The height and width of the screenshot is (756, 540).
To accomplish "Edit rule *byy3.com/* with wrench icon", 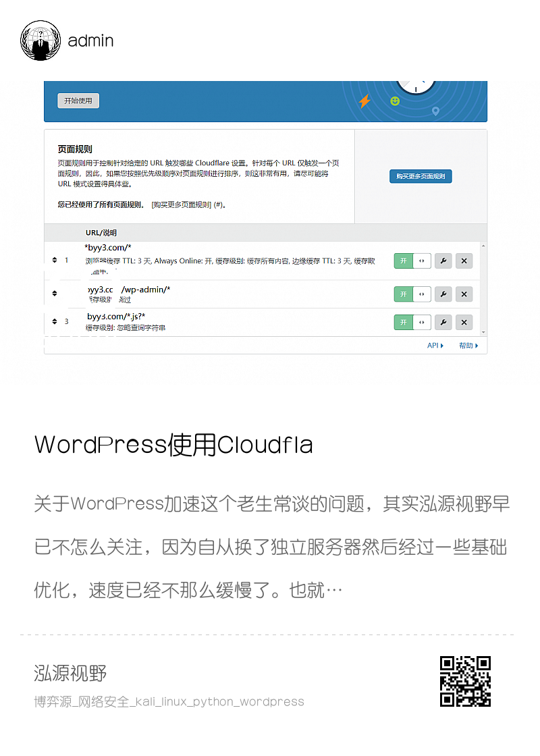I will (443, 261).
